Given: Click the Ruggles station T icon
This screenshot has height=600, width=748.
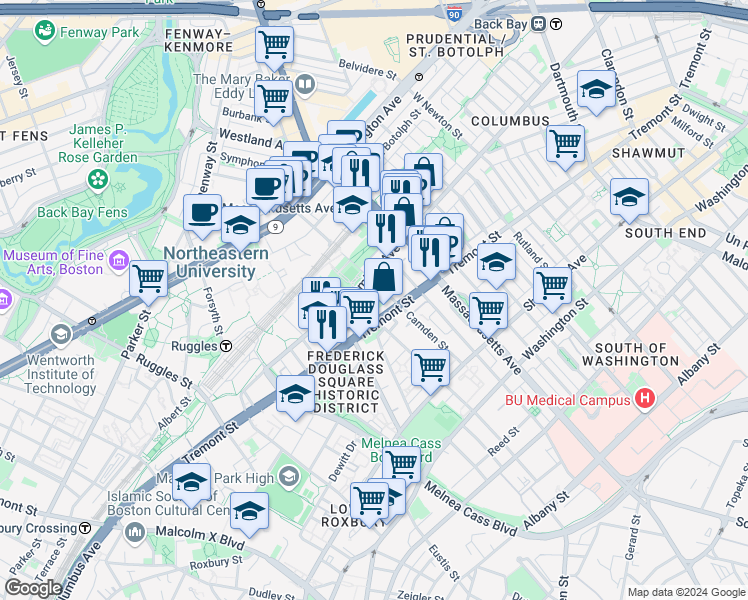Looking at the screenshot, I should tap(227, 346).
